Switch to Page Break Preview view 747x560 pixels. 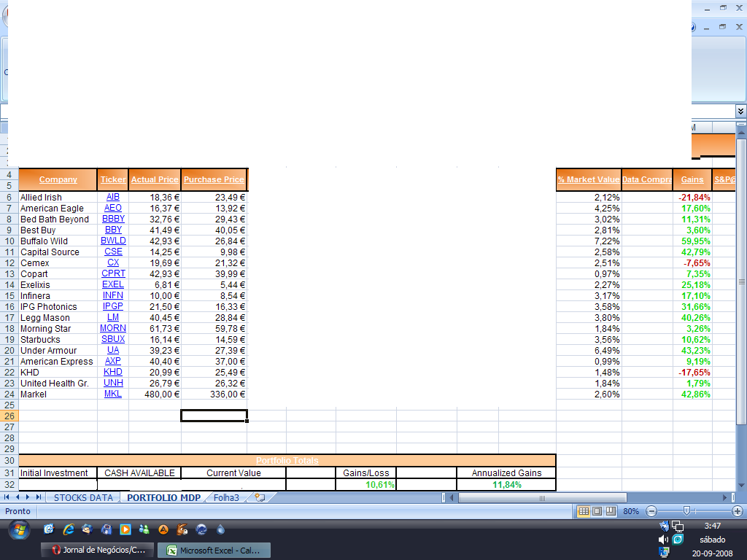coord(611,511)
